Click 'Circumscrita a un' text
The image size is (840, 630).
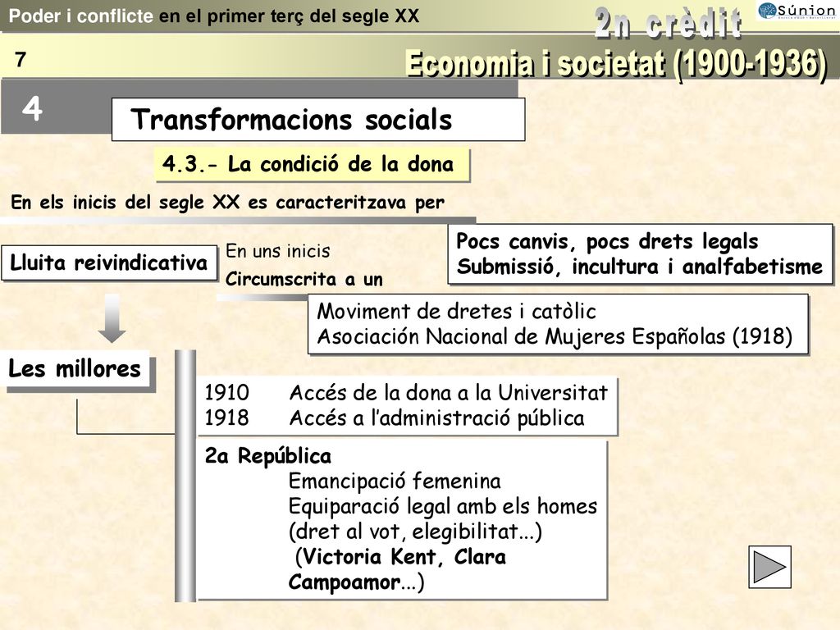(304, 279)
